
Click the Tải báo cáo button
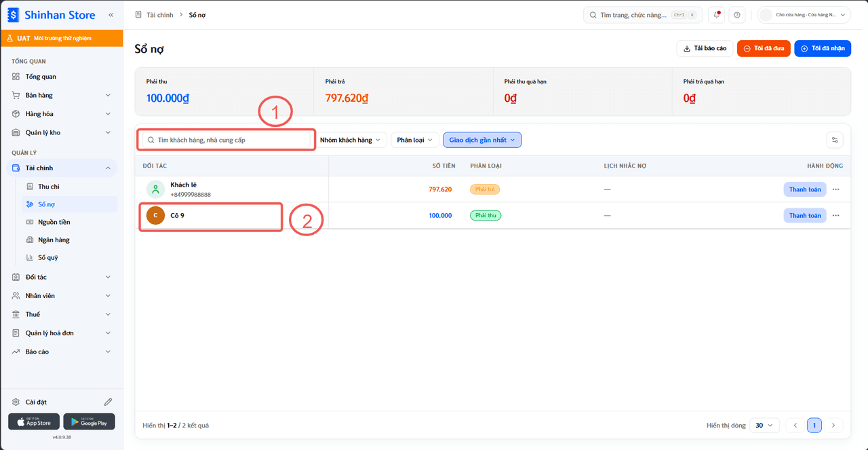[x=705, y=48]
